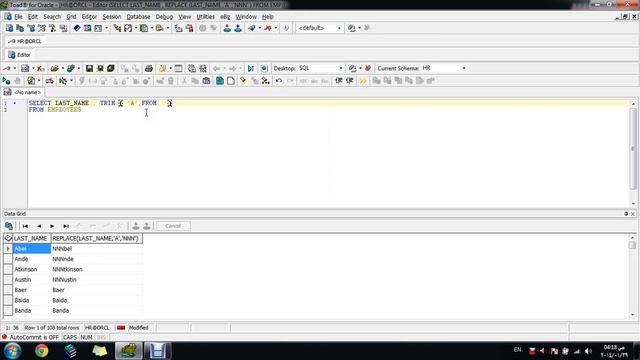
Task: Open Google Chrome from the taskbar
Action: (42, 351)
